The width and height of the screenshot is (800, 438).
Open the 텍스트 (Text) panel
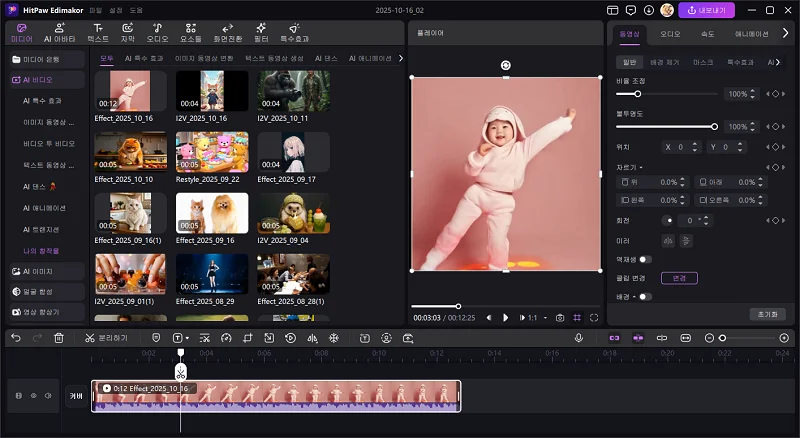tap(98, 32)
